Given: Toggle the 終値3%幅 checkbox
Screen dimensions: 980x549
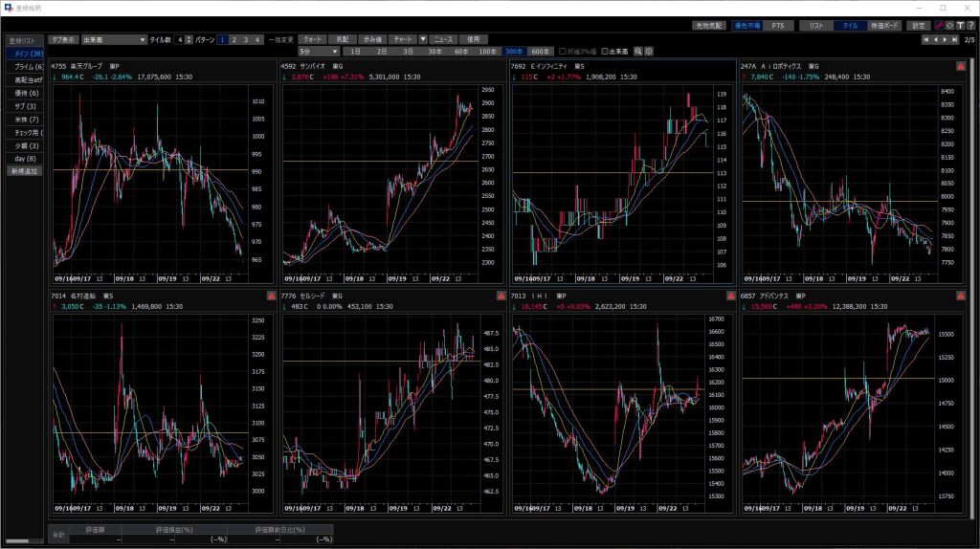Looking at the screenshot, I should [x=564, y=51].
